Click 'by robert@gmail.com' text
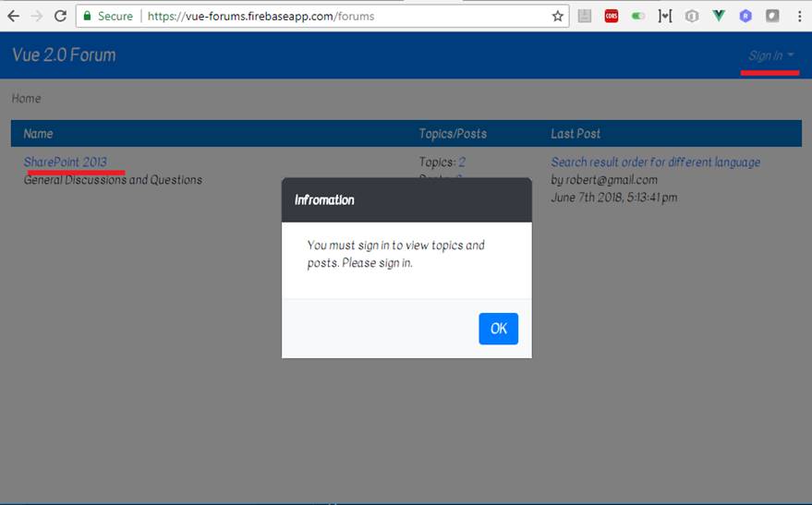 604,179
